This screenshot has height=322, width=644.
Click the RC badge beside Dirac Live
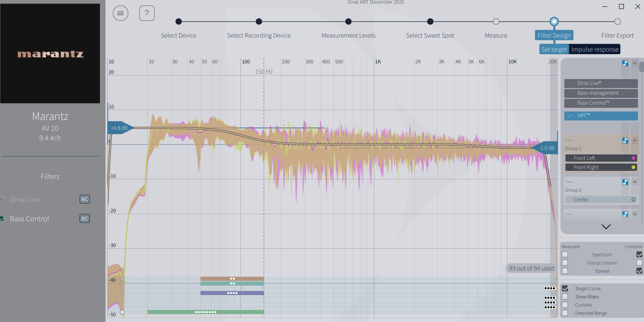(85, 199)
